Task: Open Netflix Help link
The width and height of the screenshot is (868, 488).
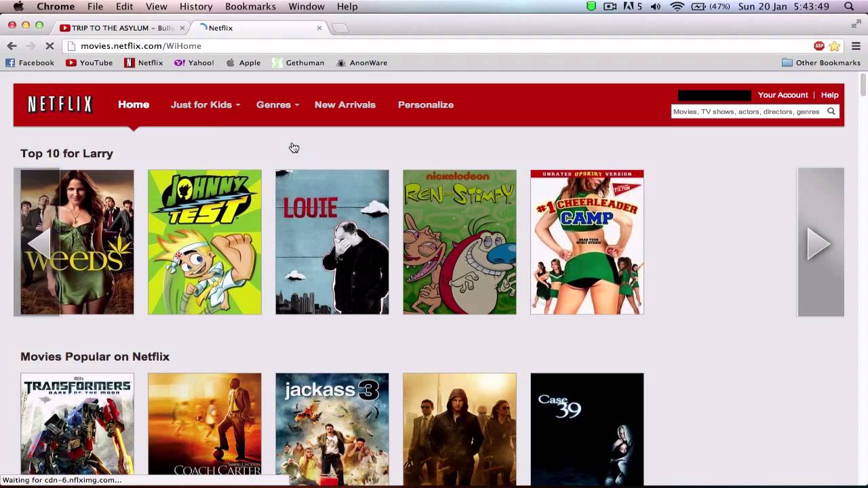Action: (830, 95)
